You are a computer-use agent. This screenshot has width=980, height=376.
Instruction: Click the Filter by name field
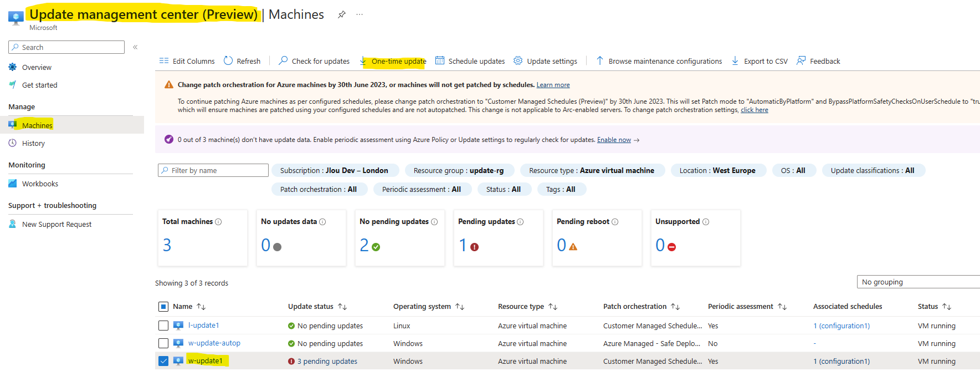[213, 170]
